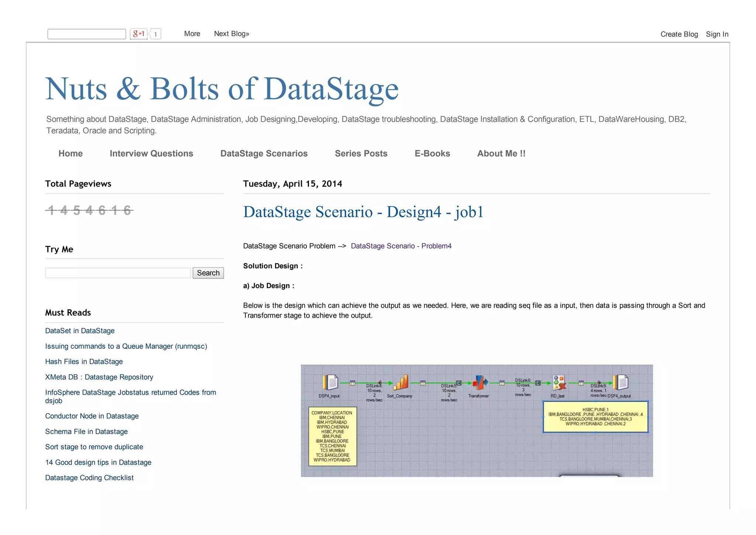Click the DSP4_input sequential file stage icon
The width and height of the screenshot is (756, 535).
point(330,382)
